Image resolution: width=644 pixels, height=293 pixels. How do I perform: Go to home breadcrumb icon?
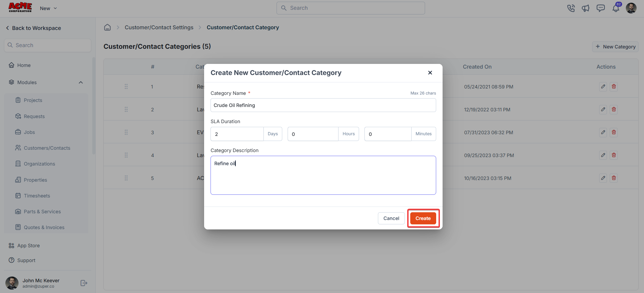pos(107,27)
